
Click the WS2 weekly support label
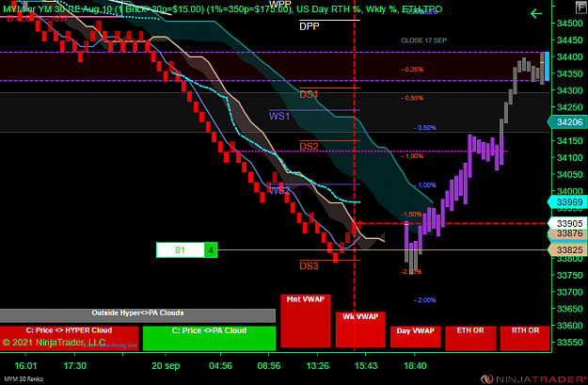[x=279, y=191]
